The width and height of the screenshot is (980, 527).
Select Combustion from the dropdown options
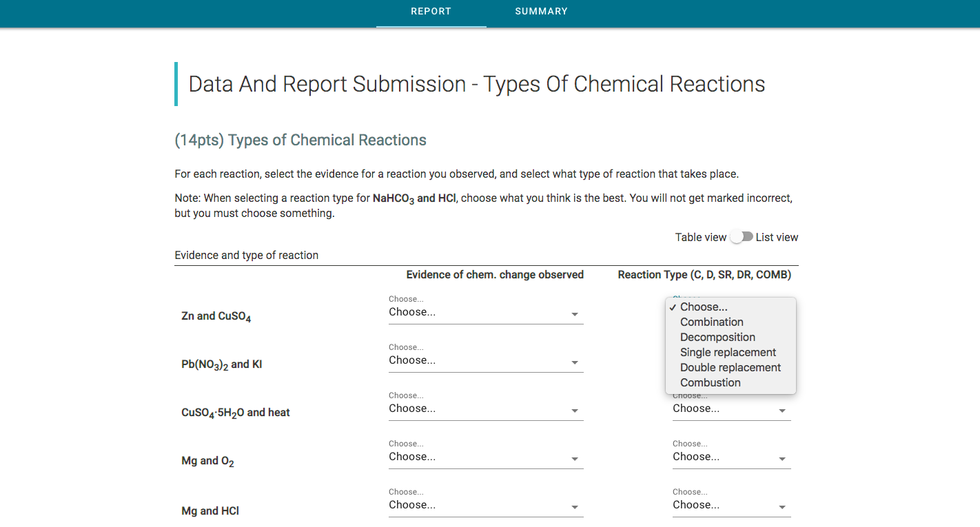coord(710,382)
